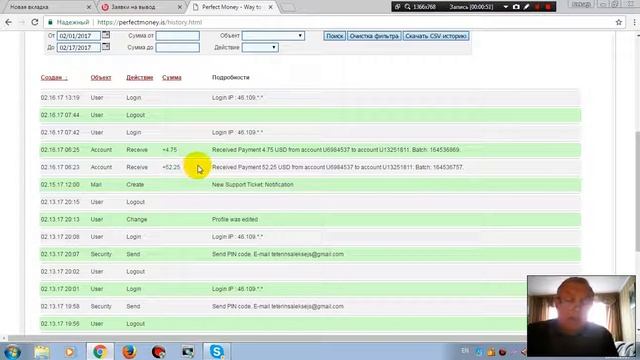Bookmark this page with the star icon

pyautogui.click(x=619, y=22)
